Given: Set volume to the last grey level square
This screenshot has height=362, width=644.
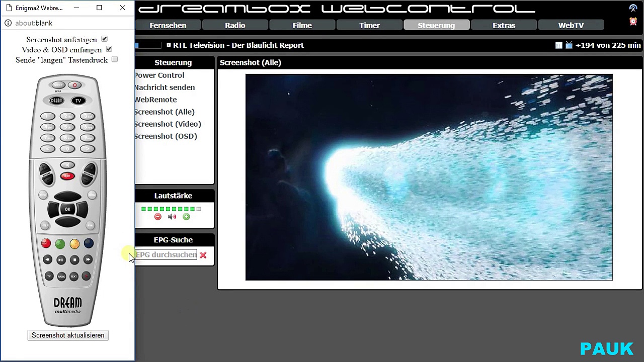Looking at the screenshot, I should coord(199,209).
